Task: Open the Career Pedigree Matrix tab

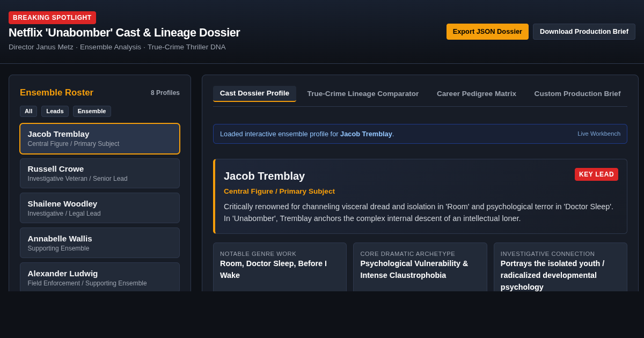Action: pyautogui.click(x=477, y=93)
